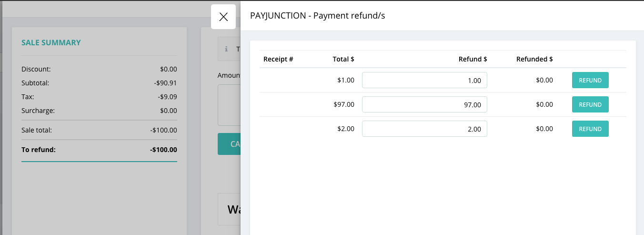Close the payment refund panel with X
The image size is (644, 235).
(x=223, y=17)
